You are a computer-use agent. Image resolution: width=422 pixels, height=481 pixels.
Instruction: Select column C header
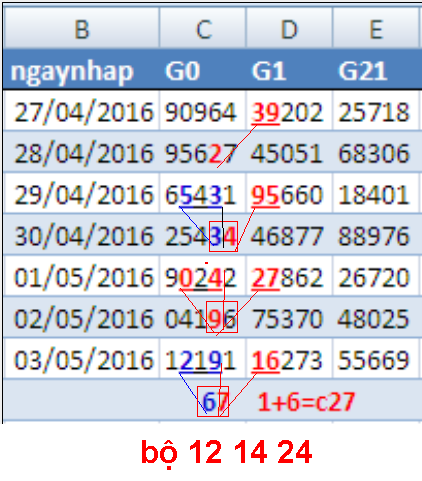point(203,28)
